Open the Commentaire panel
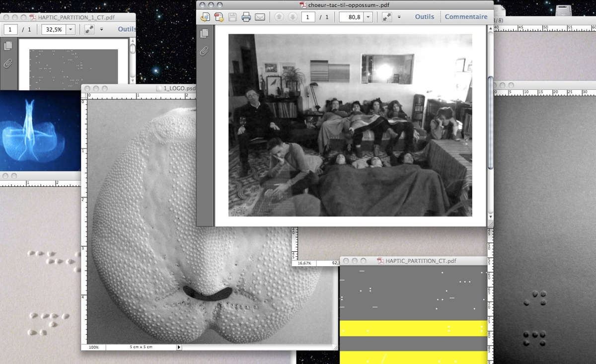The width and height of the screenshot is (596, 364). 466,17
